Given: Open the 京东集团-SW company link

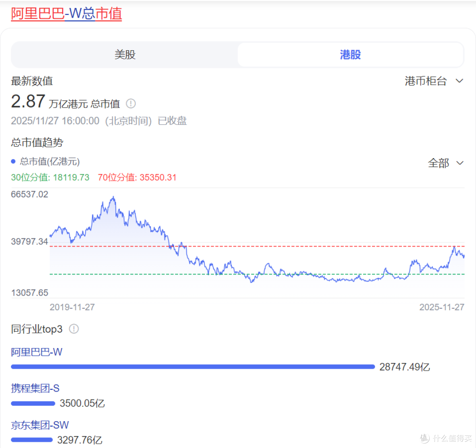Looking at the screenshot, I should click(40, 425).
